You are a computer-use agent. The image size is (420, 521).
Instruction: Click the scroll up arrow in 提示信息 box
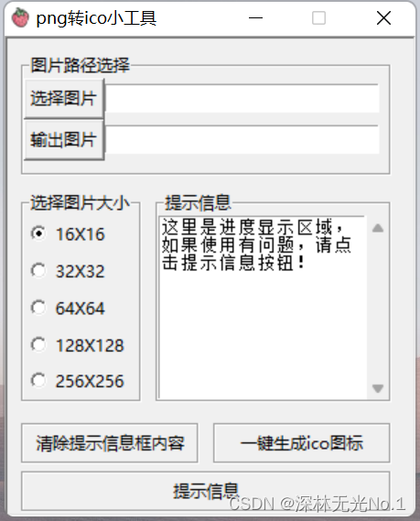[x=378, y=228]
